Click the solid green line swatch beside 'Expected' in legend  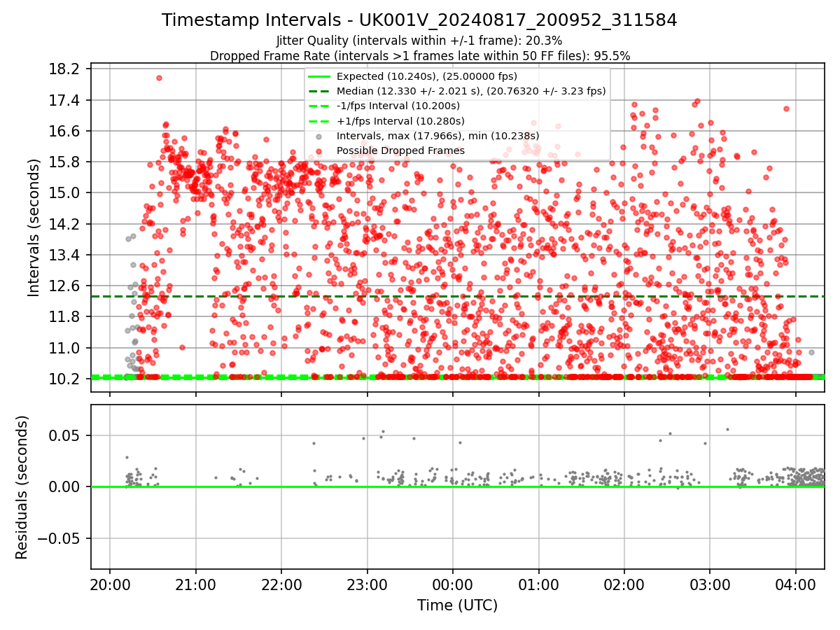[x=319, y=76]
